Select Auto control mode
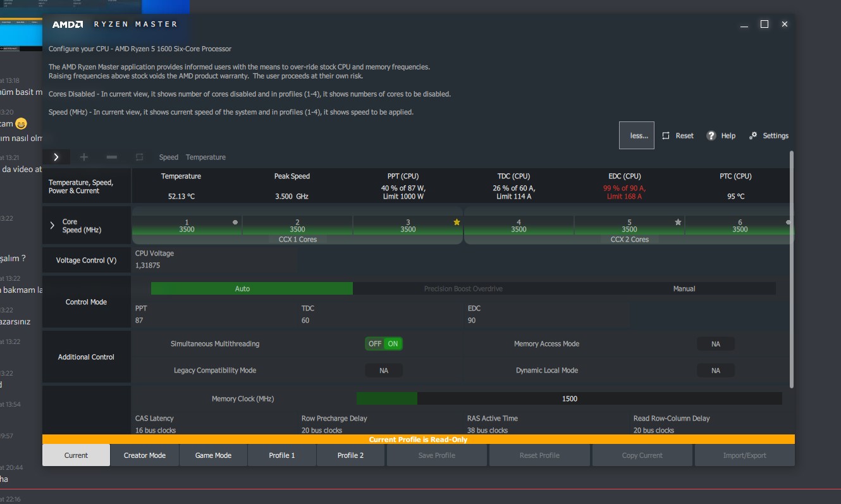This screenshot has width=841, height=504. coord(252,288)
